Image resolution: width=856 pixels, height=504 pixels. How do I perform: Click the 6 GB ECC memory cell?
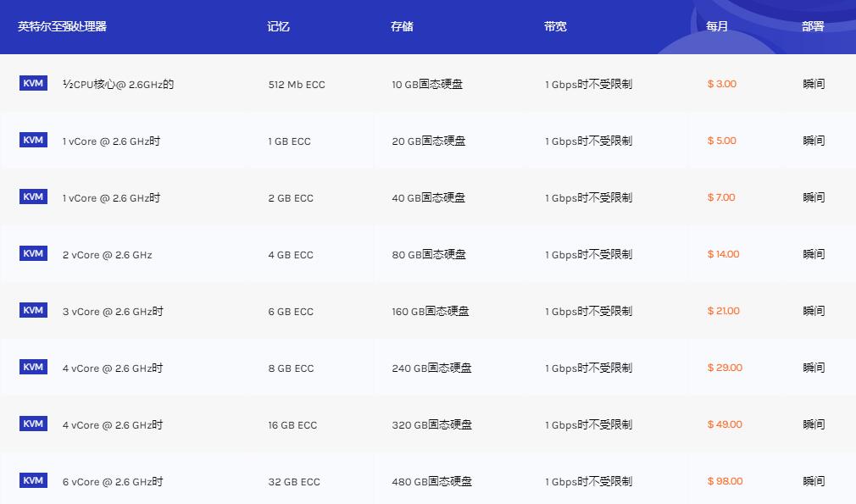tap(291, 312)
